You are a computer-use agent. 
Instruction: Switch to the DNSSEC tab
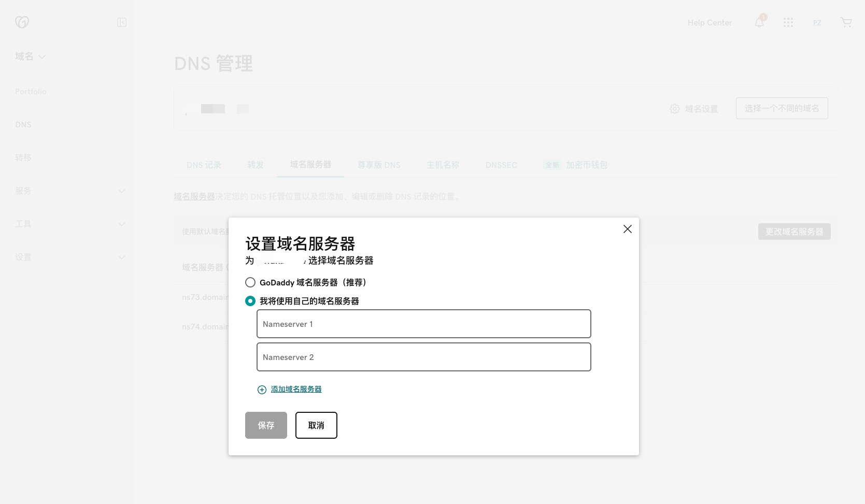[501, 165]
